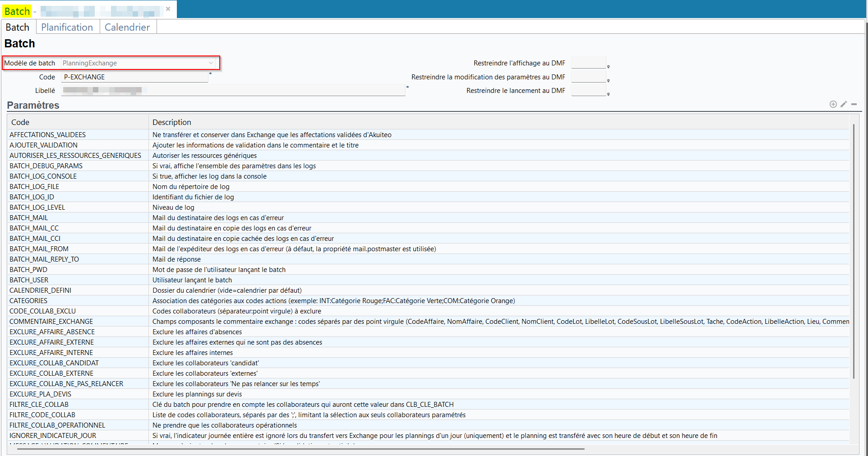Open the Calendrier tab
The height and width of the screenshot is (456, 868).
(127, 27)
